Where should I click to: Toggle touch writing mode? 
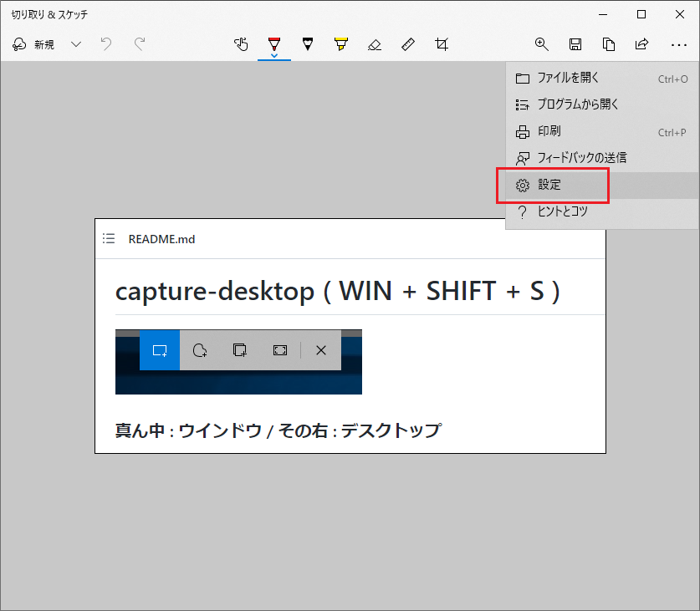pyautogui.click(x=241, y=44)
